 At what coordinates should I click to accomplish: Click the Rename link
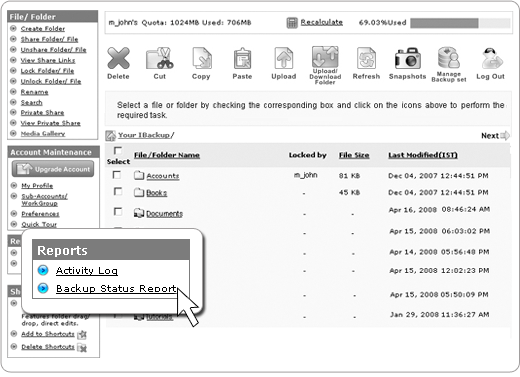click(34, 92)
